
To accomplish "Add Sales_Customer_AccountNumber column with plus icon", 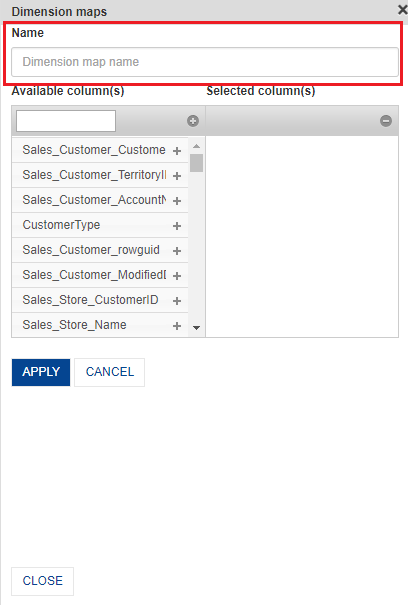I will tap(177, 201).
